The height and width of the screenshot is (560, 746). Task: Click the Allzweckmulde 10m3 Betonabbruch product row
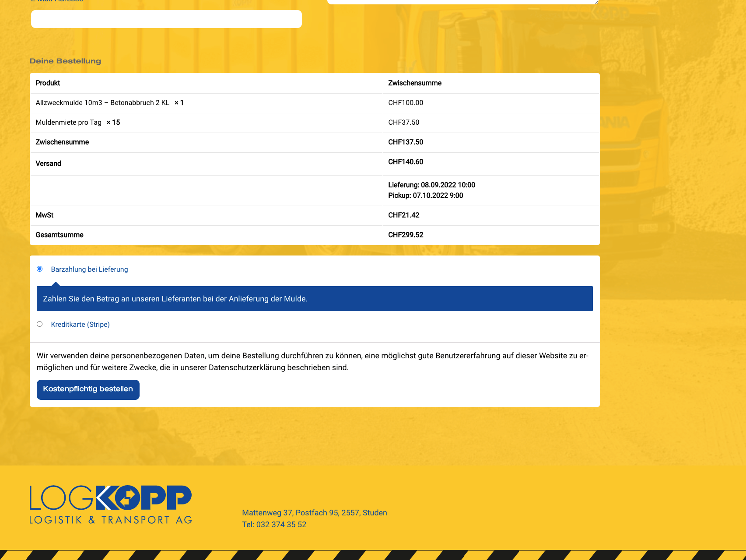click(315, 103)
